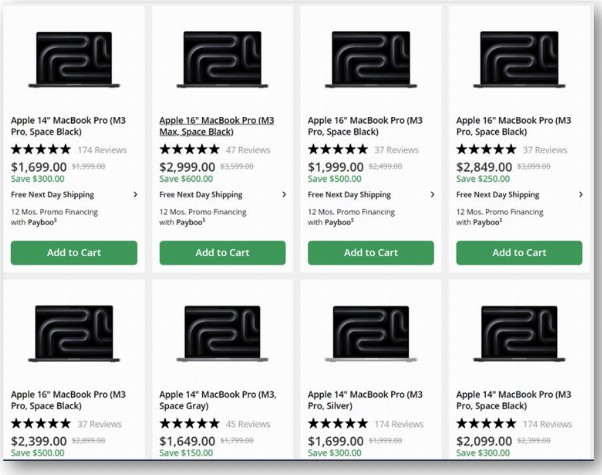602x475 pixels.
Task: Open the 16" M3 Pro title priced $2,849.00
Action: click(x=514, y=126)
